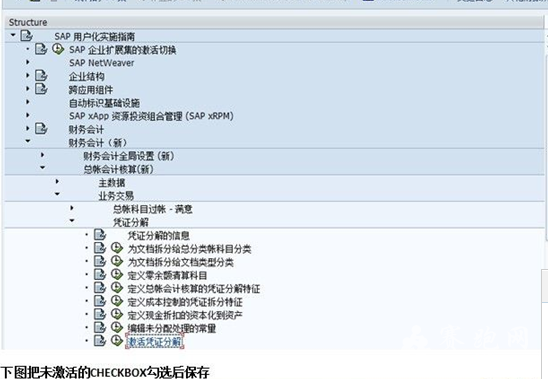The image size is (548, 379).
Task: Click the 总帐会计核算(新) label
Action: [118, 169]
